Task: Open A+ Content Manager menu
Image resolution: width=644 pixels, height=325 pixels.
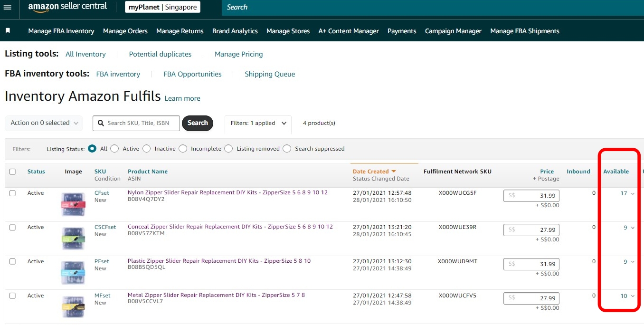Action: (349, 31)
